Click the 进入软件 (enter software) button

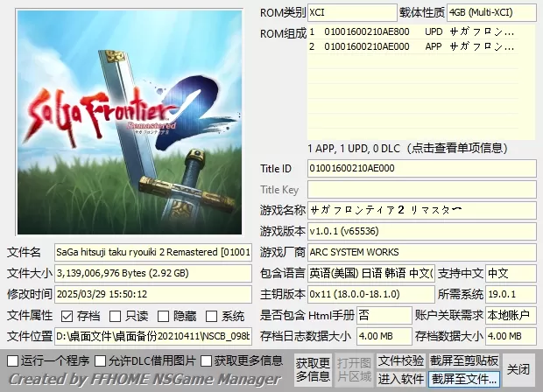[x=401, y=378]
